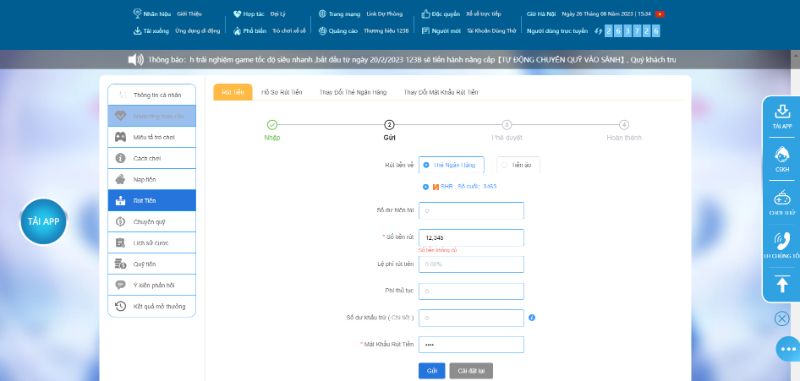This screenshot has width=800, height=381.
Task: Click the Chi tiết text in Số dư khấu trừ label
Action: point(400,318)
